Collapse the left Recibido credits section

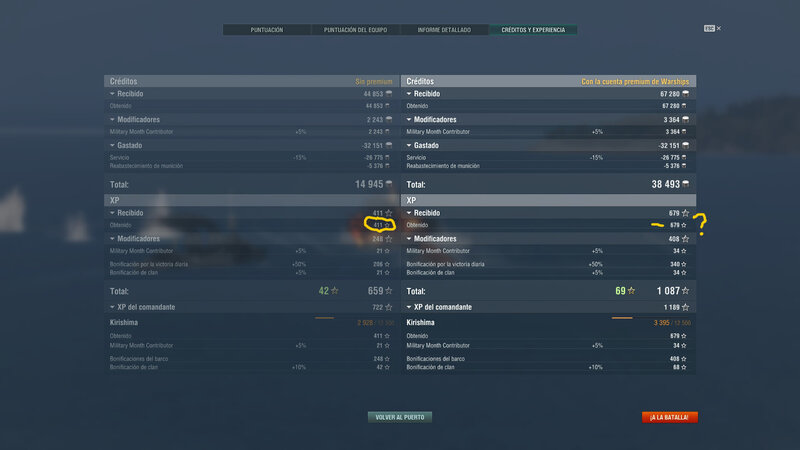(x=112, y=94)
